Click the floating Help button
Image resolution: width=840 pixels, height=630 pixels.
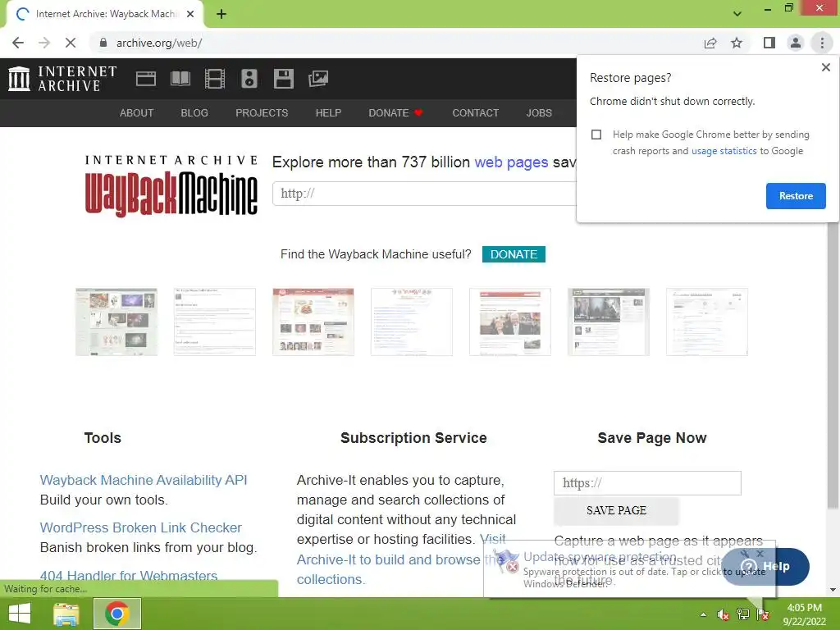click(766, 567)
